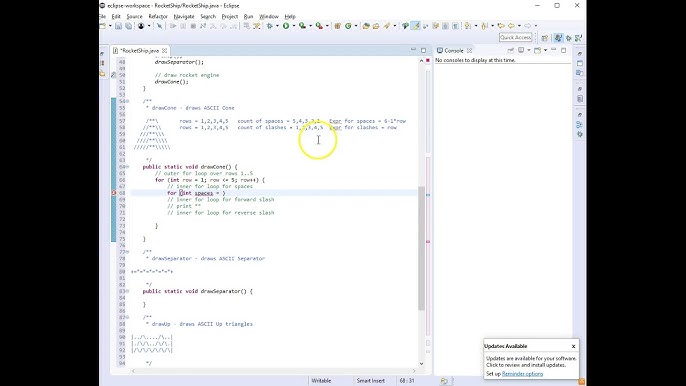Open the Refactor menu
This screenshot has height=386, width=686.
(158, 17)
